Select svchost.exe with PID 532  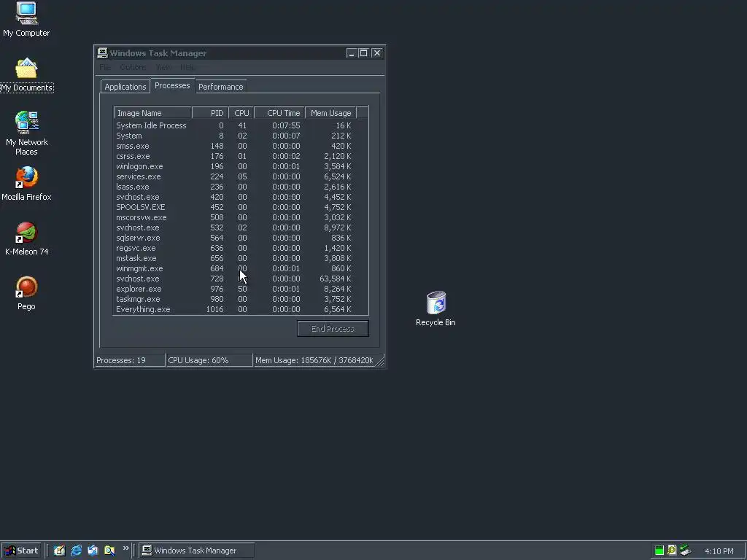(x=241, y=227)
